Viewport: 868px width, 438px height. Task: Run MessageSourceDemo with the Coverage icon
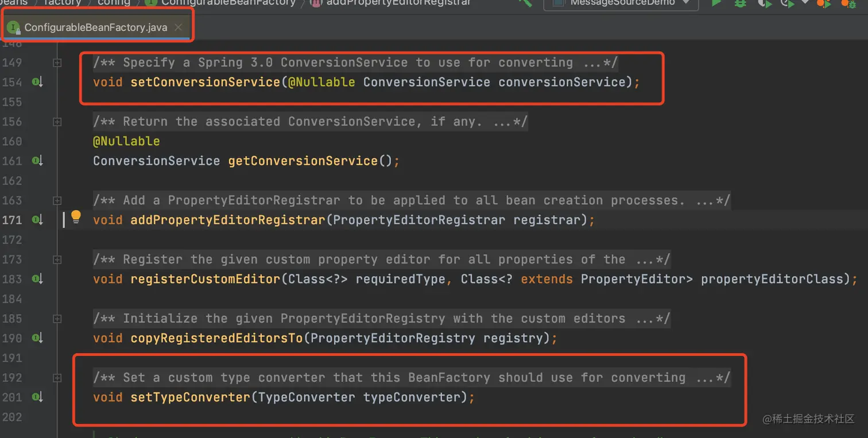pyautogui.click(x=764, y=4)
